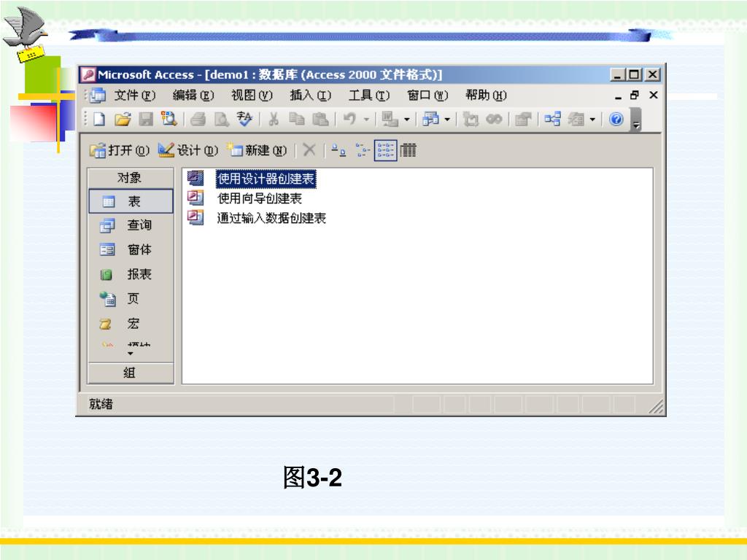Click the New database toolbar icon
Screen dimensions: 747x560
[99, 119]
